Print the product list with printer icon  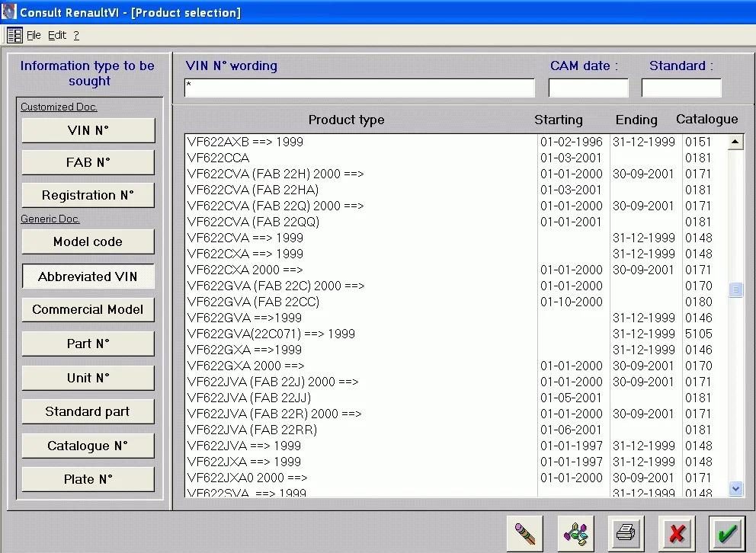(626, 532)
